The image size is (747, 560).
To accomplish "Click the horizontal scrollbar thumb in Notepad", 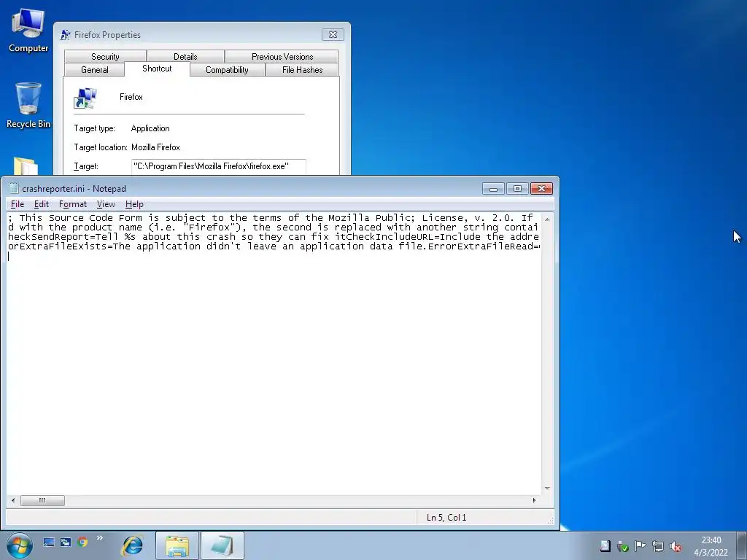I will [x=42, y=500].
